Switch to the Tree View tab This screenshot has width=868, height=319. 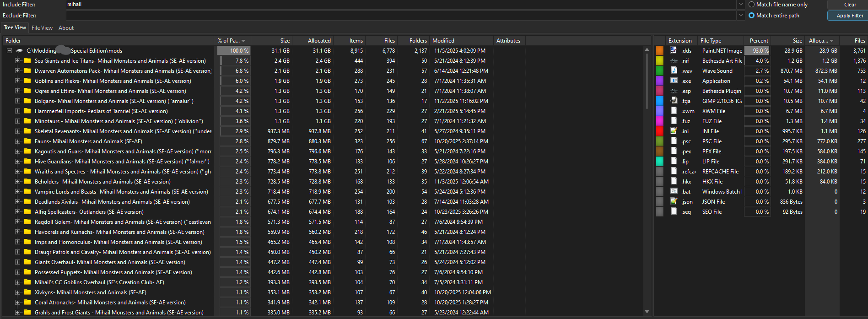(15, 27)
